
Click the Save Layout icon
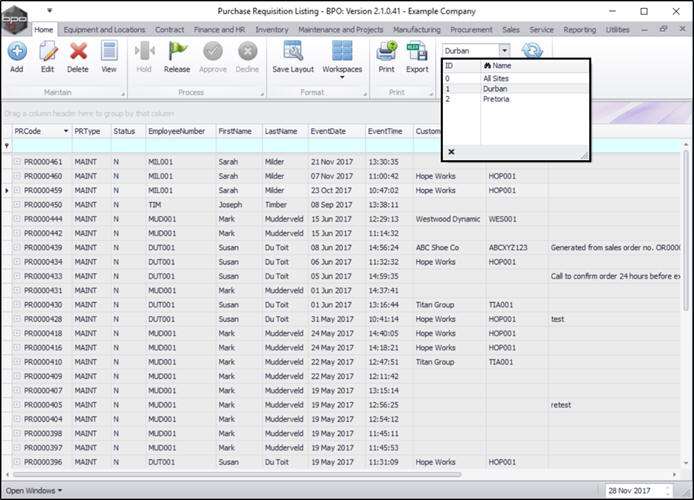coord(293,51)
